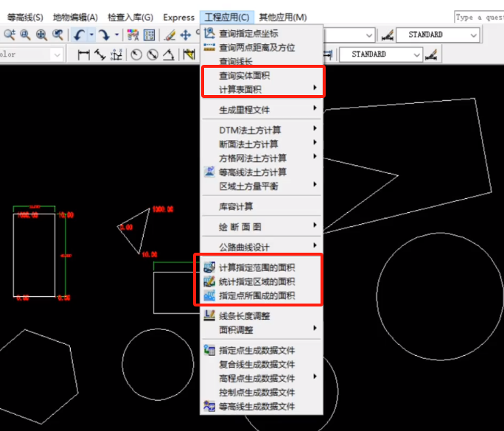The height and width of the screenshot is (431, 504).
Task: Close the 工程应用(C) menu
Action: point(227,18)
